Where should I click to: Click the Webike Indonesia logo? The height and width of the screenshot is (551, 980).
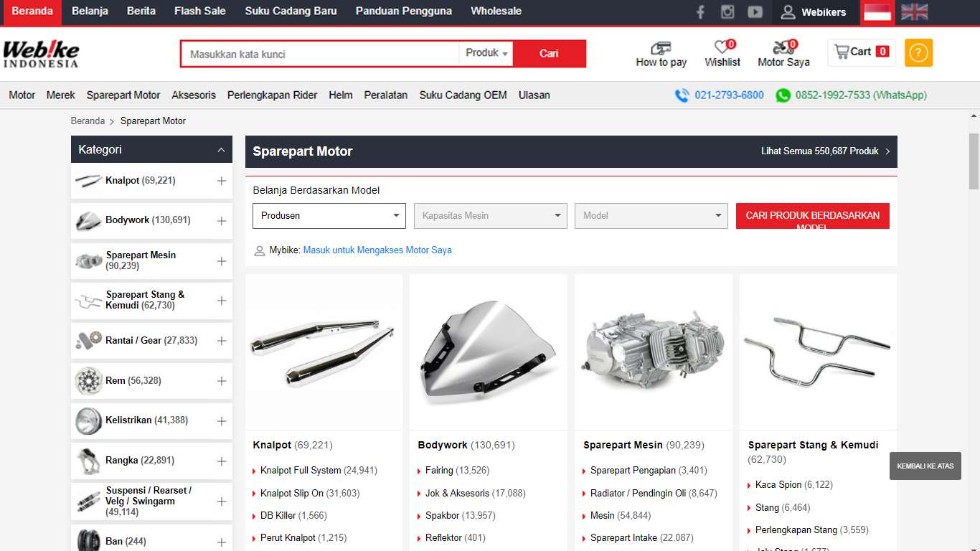pos(41,54)
